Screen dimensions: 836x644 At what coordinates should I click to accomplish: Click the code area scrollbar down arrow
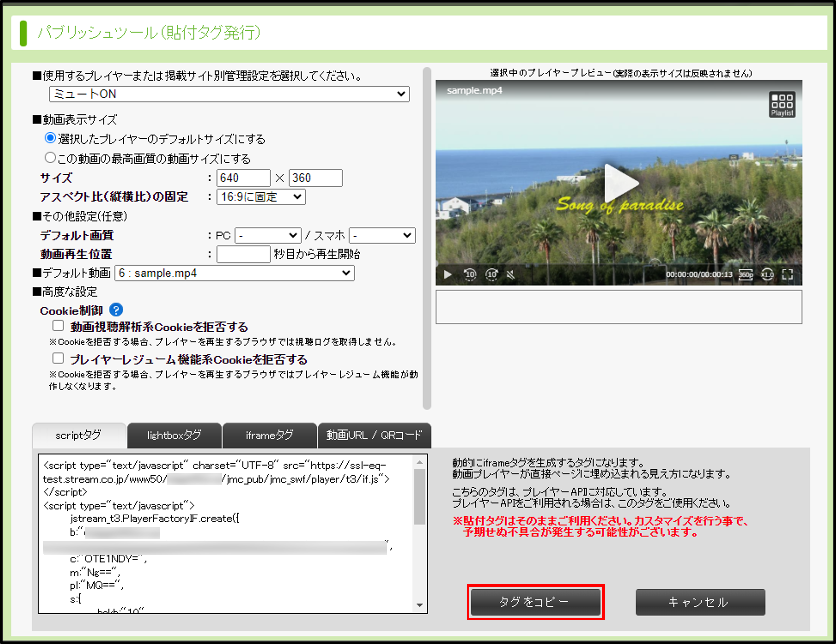pyautogui.click(x=420, y=605)
